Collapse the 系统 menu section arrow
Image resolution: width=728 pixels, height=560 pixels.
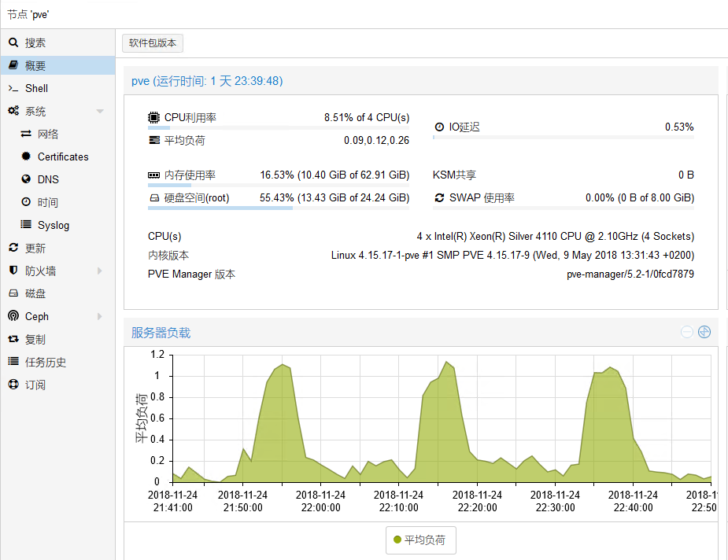click(x=100, y=112)
